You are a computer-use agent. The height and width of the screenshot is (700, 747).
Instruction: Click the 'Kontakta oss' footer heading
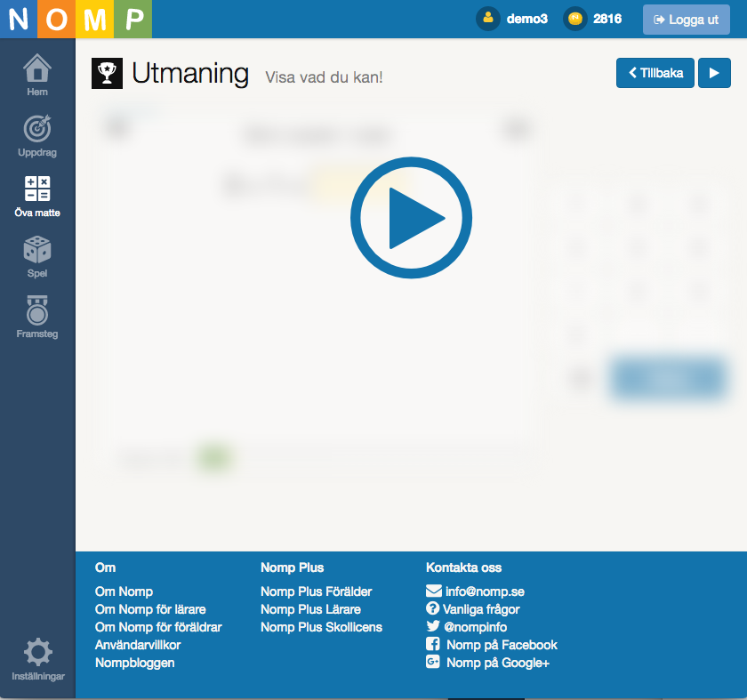click(463, 567)
